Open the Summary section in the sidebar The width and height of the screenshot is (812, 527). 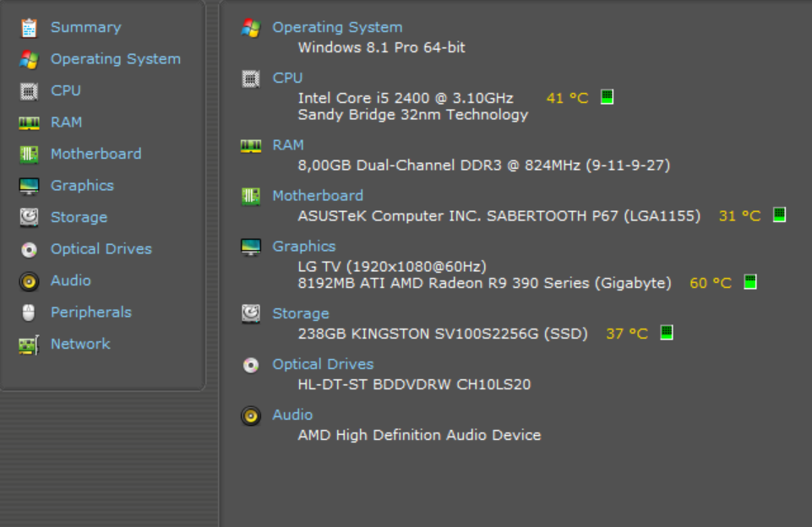(86, 27)
